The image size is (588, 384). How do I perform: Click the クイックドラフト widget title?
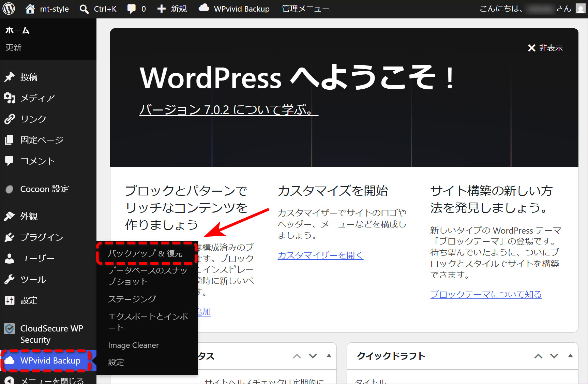tap(391, 356)
